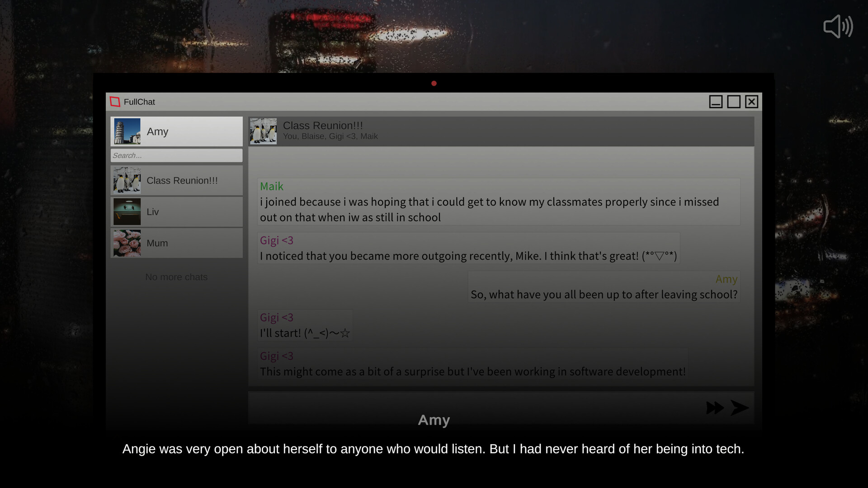
Task: Click the Search field in the sidebar
Action: [x=176, y=155]
